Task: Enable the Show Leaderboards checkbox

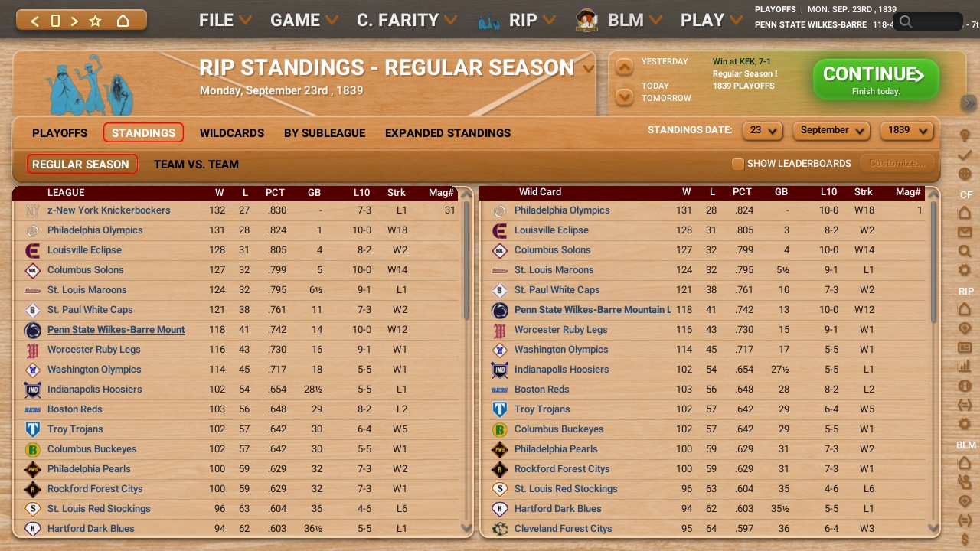Action: tap(738, 164)
